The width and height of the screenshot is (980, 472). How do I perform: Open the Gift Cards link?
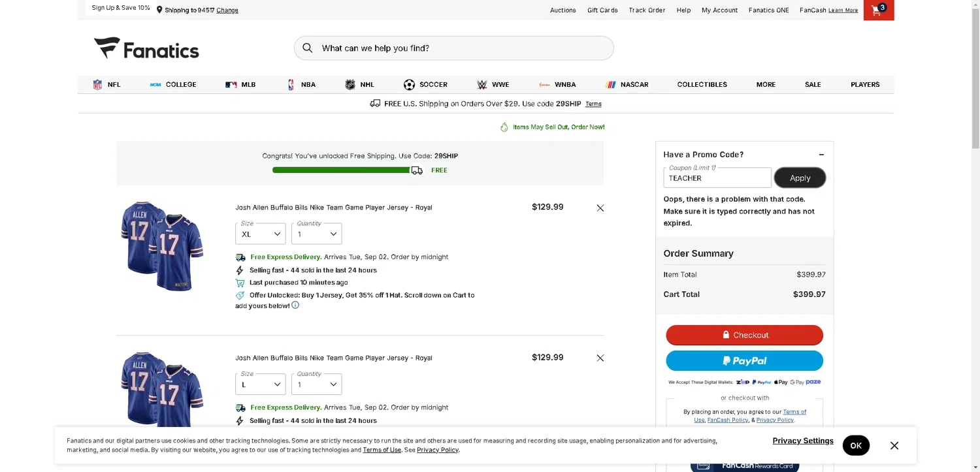pyautogui.click(x=602, y=10)
